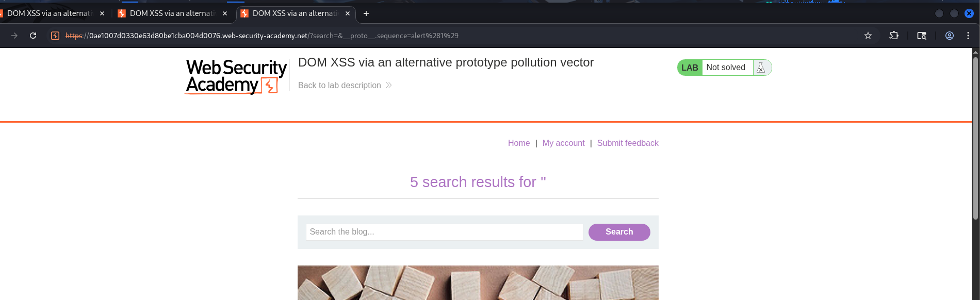Click the forward navigation arrow

[14, 36]
